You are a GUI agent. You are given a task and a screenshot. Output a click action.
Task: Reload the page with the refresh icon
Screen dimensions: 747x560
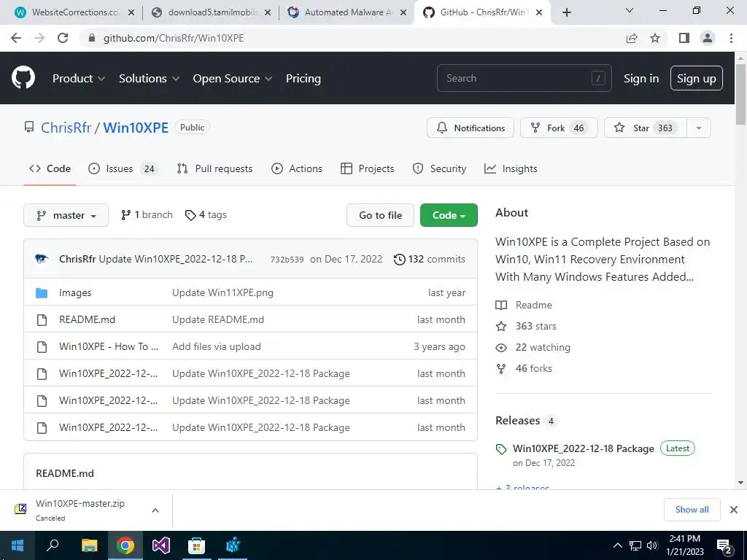pyautogui.click(x=63, y=38)
